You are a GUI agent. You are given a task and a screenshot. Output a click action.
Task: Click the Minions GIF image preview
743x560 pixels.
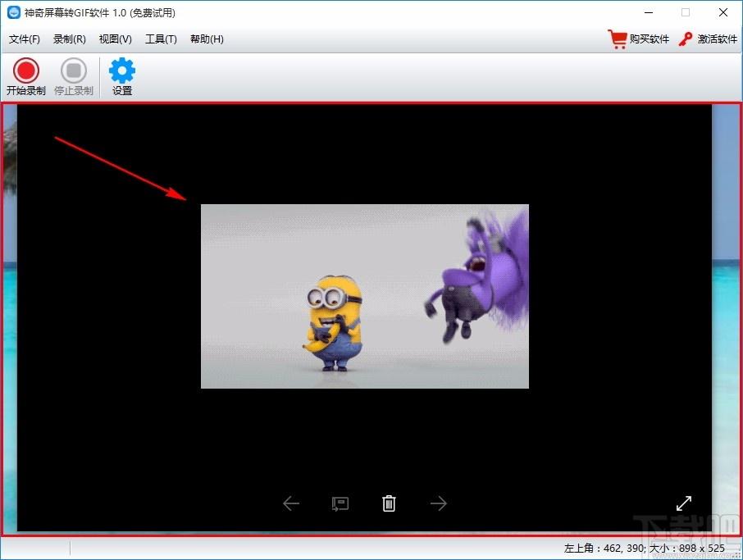point(365,296)
